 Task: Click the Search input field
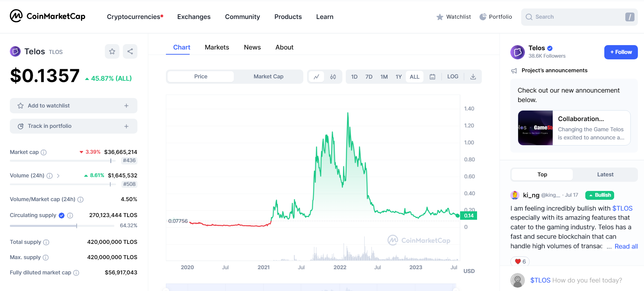pyautogui.click(x=579, y=17)
